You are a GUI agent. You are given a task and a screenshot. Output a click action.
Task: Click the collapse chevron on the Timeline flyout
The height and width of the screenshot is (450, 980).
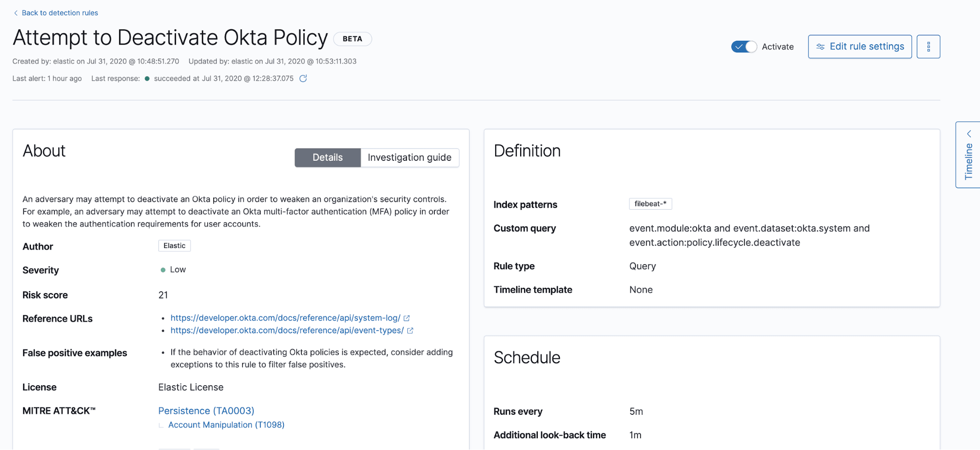(969, 133)
